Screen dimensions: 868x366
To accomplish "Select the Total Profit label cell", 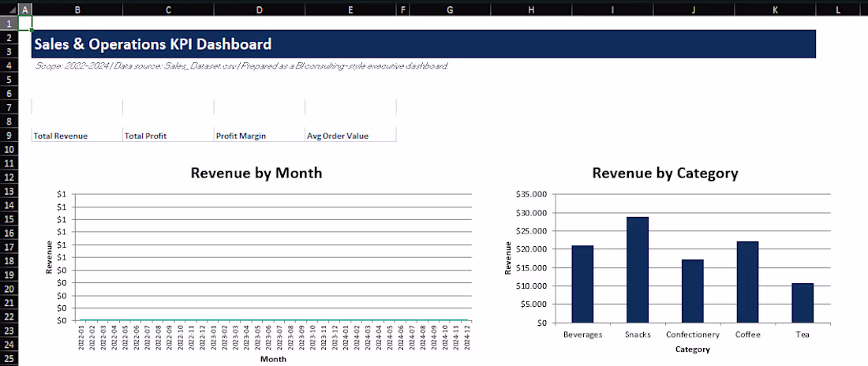I will pos(168,136).
